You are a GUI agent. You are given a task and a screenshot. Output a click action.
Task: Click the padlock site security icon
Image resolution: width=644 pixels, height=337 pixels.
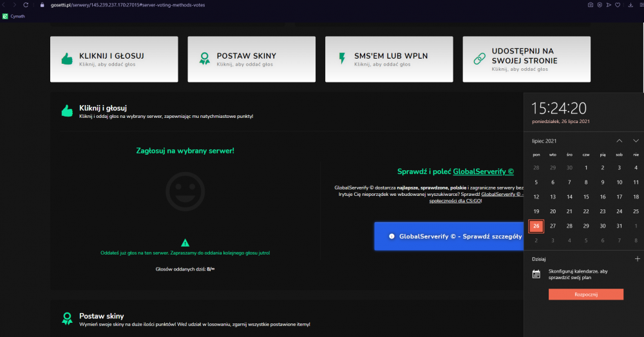(42, 5)
